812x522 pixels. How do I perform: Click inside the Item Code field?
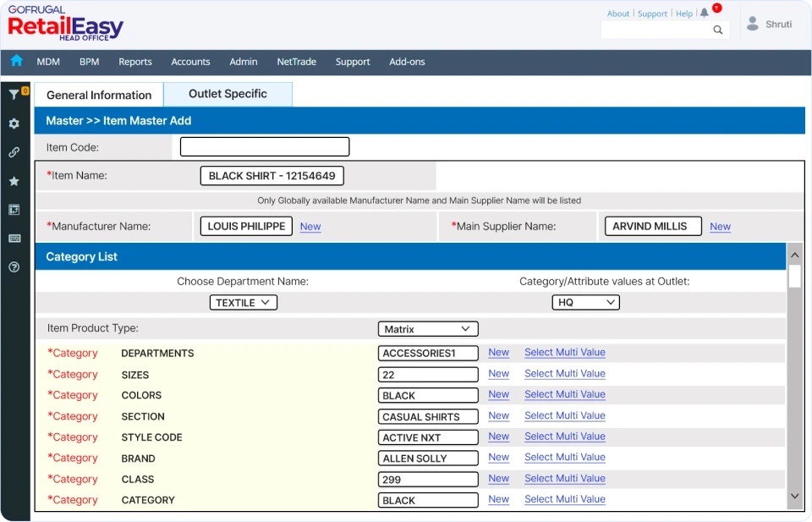click(x=264, y=146)
